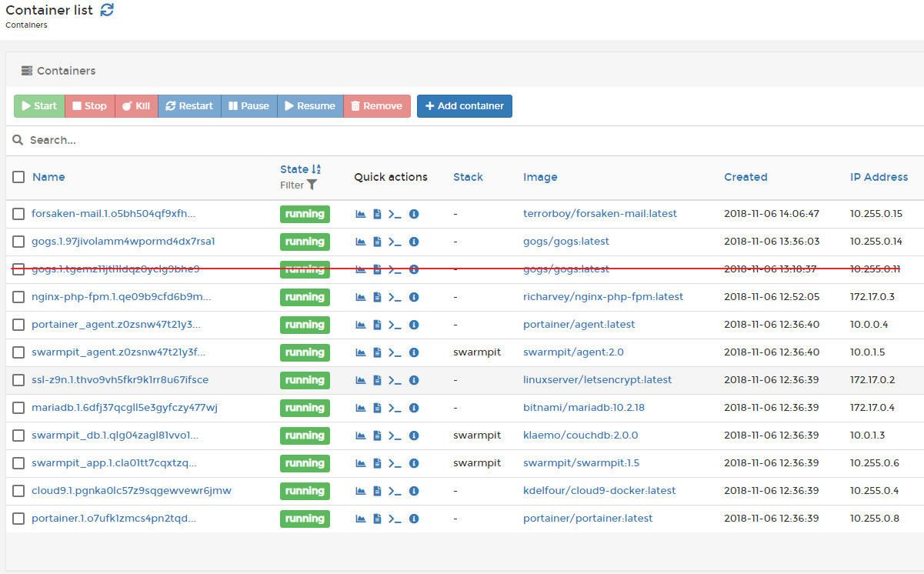Click the Add container button
The height and width of the screenshot is (574, 924).
pos(464,106)
